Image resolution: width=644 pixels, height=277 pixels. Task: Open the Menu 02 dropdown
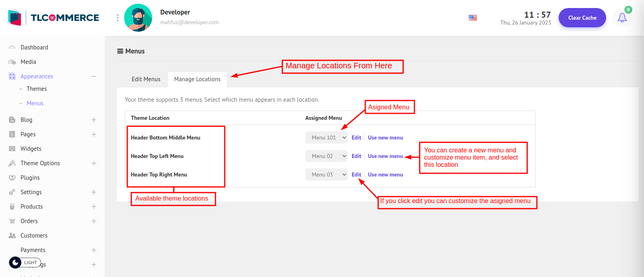tap(326, 156)
